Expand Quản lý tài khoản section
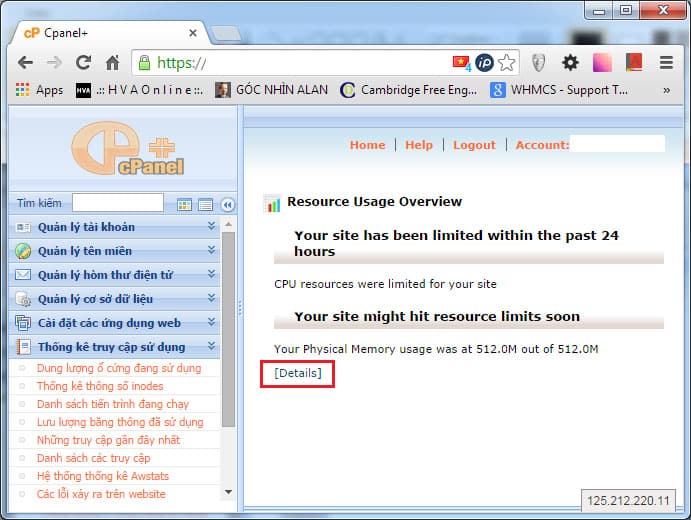Image resolution: width=691 pixels, height=520 pixels. (114, 227)
